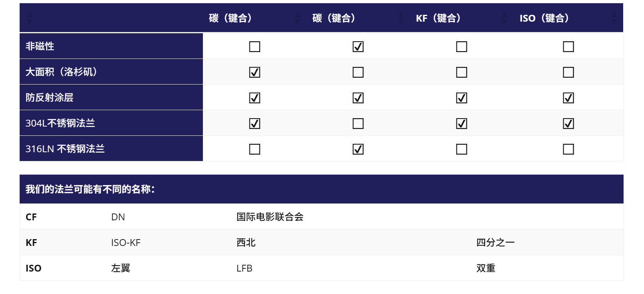Click the ISO（键合）column header
Screen dimensions: 644x294
click(x=544, y=18)
